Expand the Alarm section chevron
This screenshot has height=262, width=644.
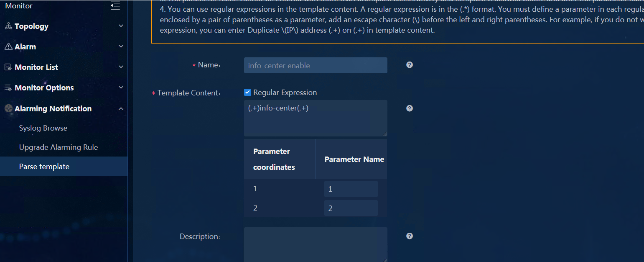point(121,46)
